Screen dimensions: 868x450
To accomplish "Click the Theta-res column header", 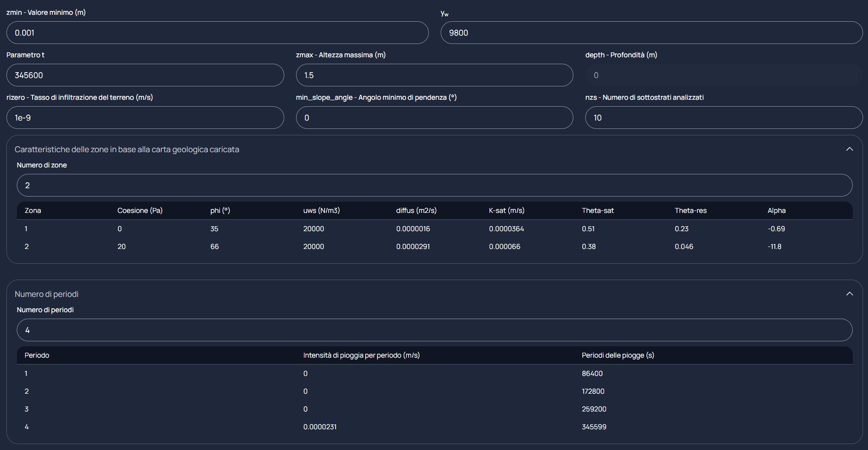I will coord(690,210).
